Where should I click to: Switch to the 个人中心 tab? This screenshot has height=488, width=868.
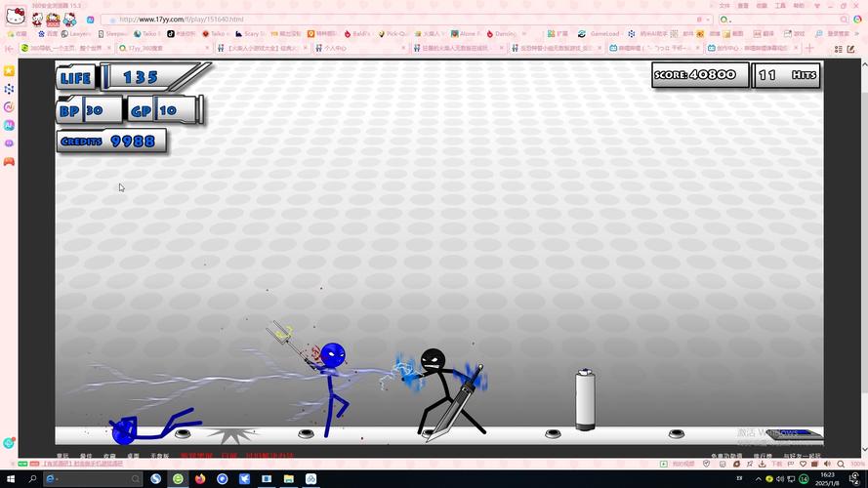coord(361,48)
